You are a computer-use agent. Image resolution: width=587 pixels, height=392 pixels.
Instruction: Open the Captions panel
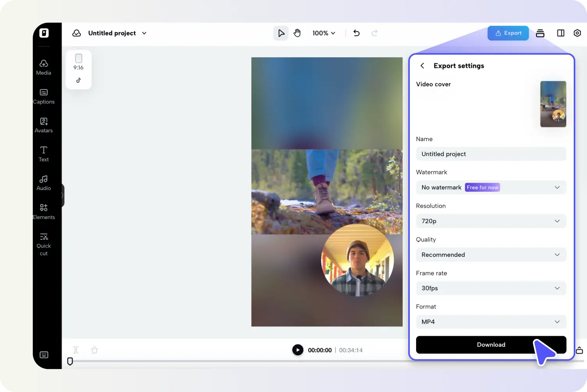pos(44,96)
